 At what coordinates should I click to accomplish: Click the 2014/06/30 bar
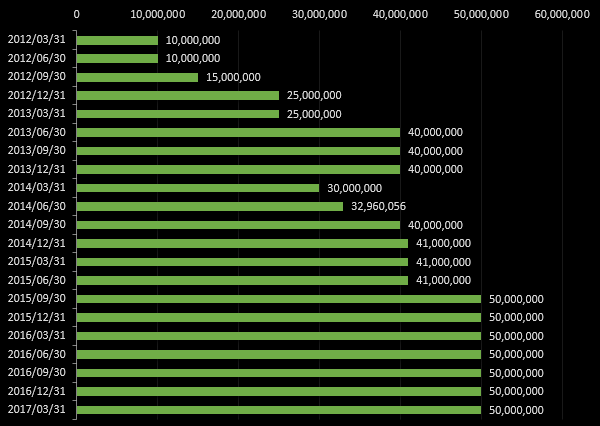click(210, 206)
